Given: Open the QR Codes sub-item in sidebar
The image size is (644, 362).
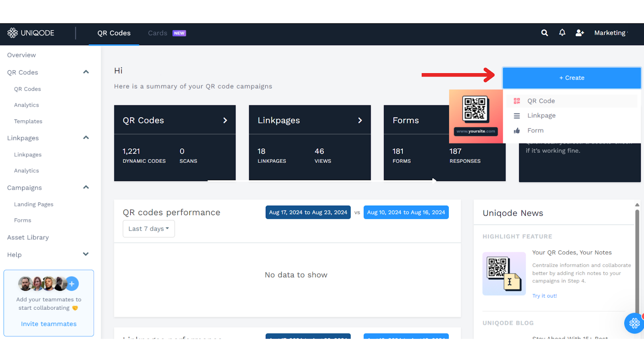Looking at the screenshot, I should point(27,89).
